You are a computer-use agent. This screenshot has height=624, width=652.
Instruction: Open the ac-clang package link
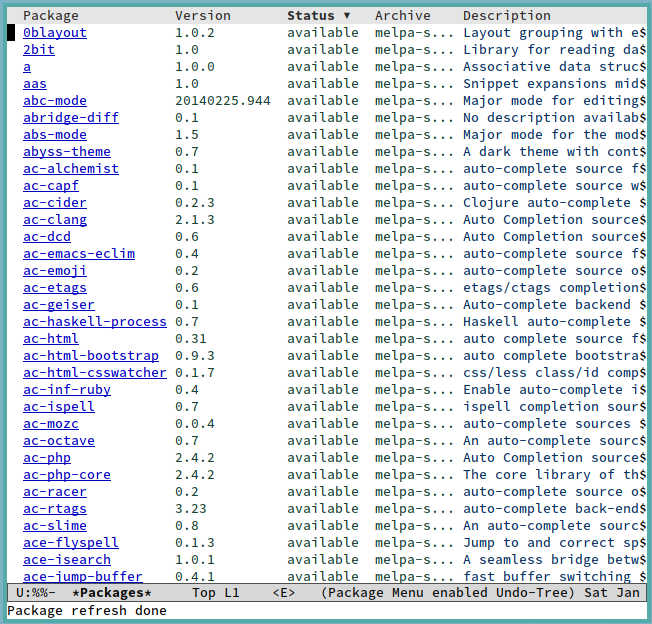click(55, 220)
